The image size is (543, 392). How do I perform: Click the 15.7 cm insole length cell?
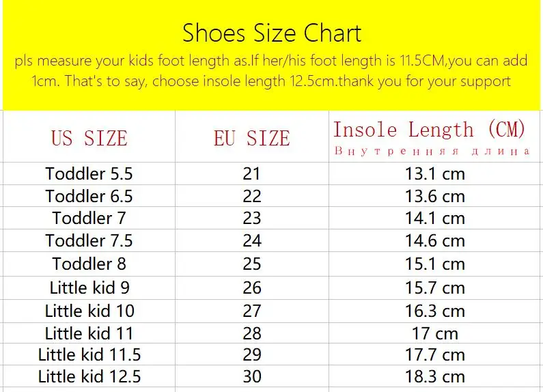pos(435,288)
